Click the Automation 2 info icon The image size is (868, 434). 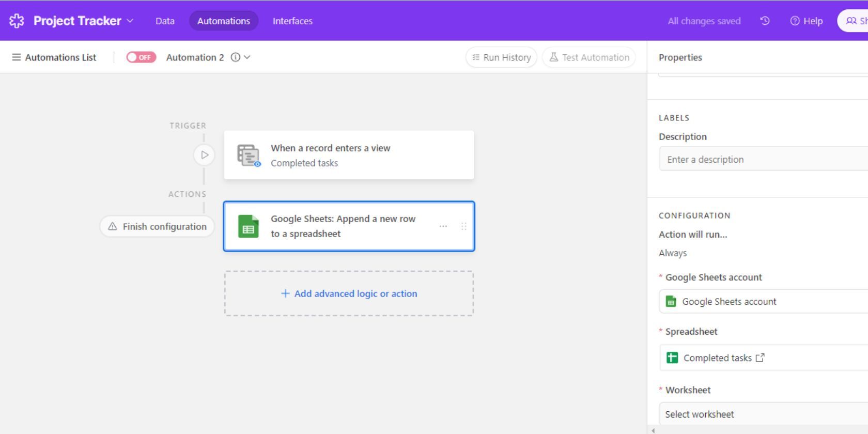tap(236, 57)
